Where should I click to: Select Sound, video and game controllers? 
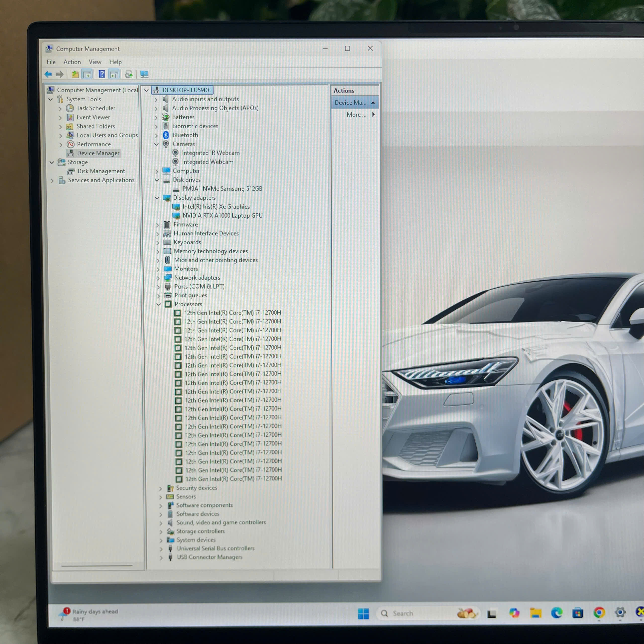tap(221, 522)
